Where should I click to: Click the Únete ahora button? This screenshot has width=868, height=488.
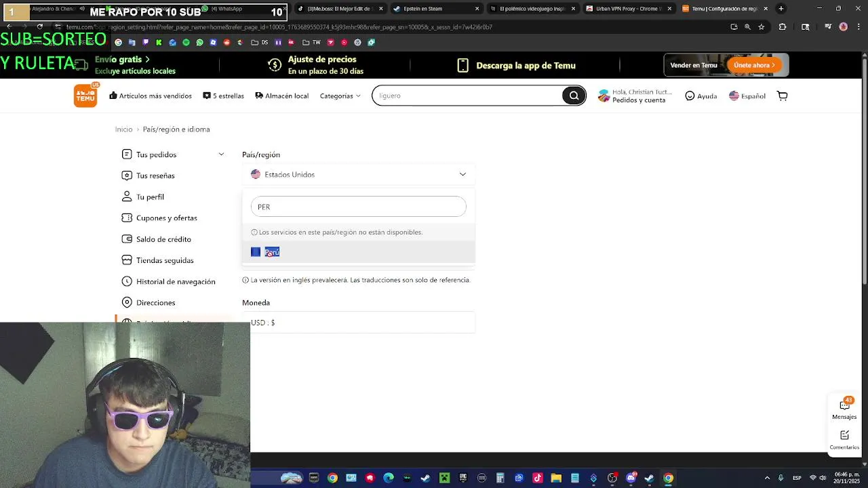(754, 65)
